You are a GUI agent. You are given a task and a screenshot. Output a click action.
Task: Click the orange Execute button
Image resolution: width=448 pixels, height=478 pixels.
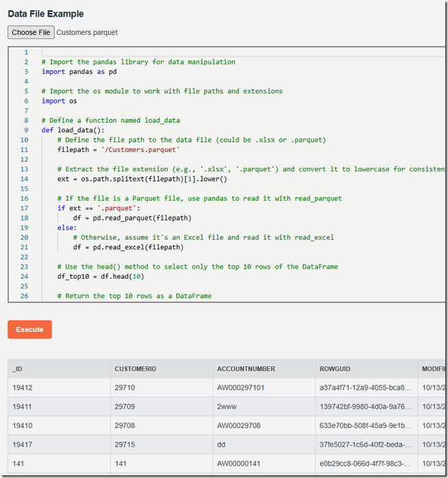point(29,329)
